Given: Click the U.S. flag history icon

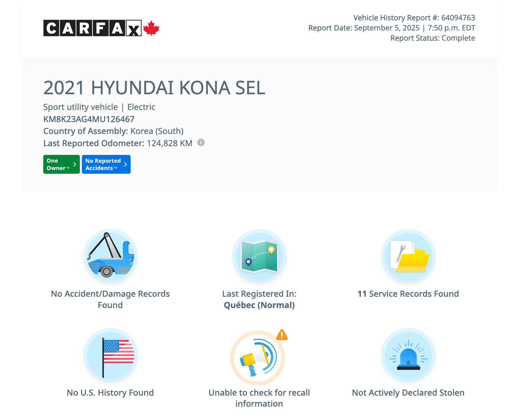Looking at the screenshot, I should click(110, 355).
